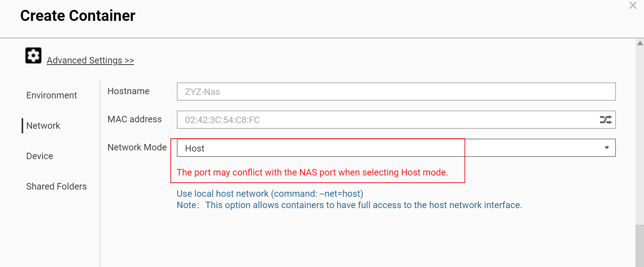Open the Device tab

point(40,156)
